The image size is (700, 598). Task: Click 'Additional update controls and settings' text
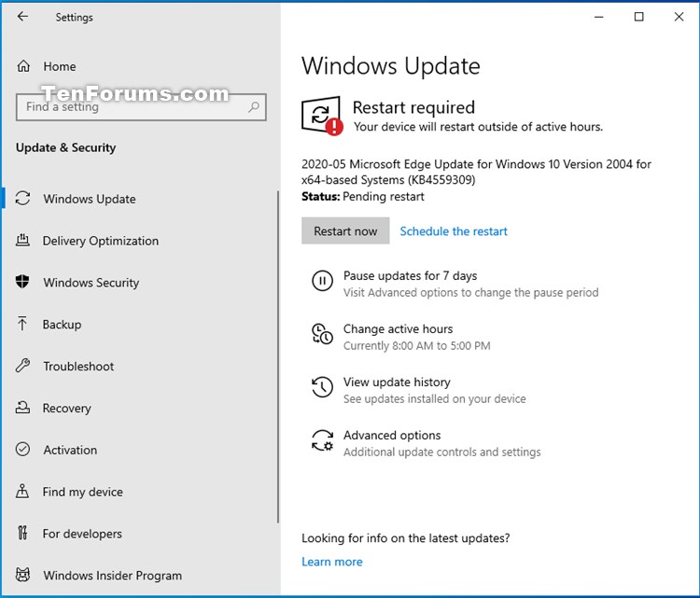442,452
